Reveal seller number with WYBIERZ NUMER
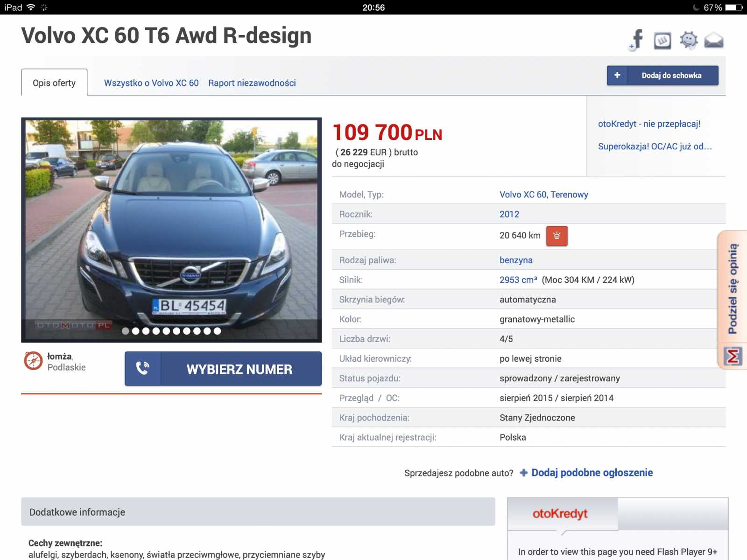Image resolution: width=747 pixels, height=560 pixels. (223, 369)
